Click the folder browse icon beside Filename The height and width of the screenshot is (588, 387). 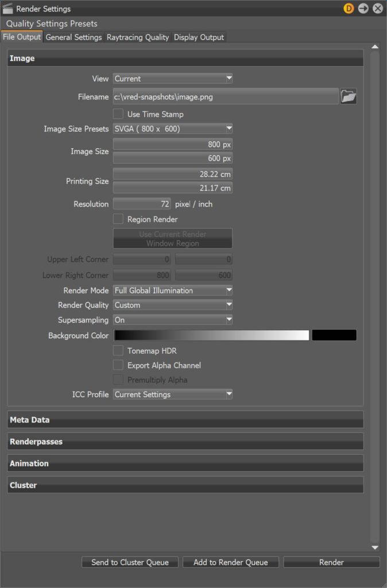[x=348, y=96]
